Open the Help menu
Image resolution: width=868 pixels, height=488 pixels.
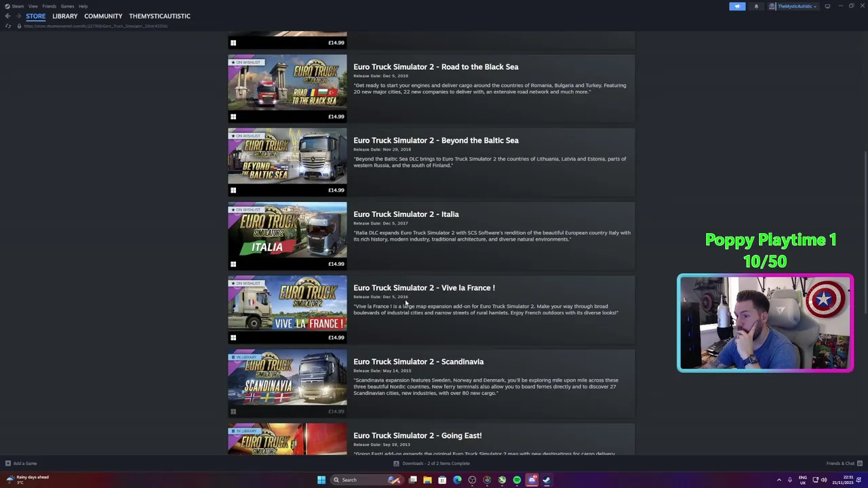83,6
